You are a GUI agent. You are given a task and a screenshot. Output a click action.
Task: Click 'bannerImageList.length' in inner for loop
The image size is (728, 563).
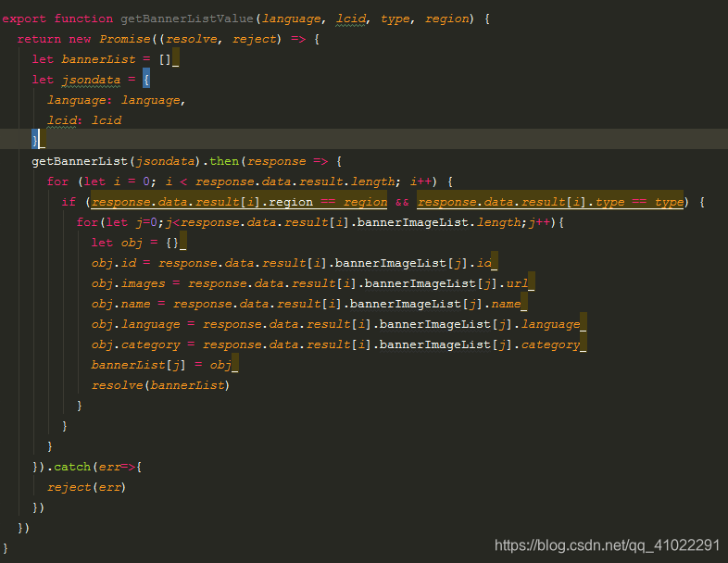(x=439, y=223)
